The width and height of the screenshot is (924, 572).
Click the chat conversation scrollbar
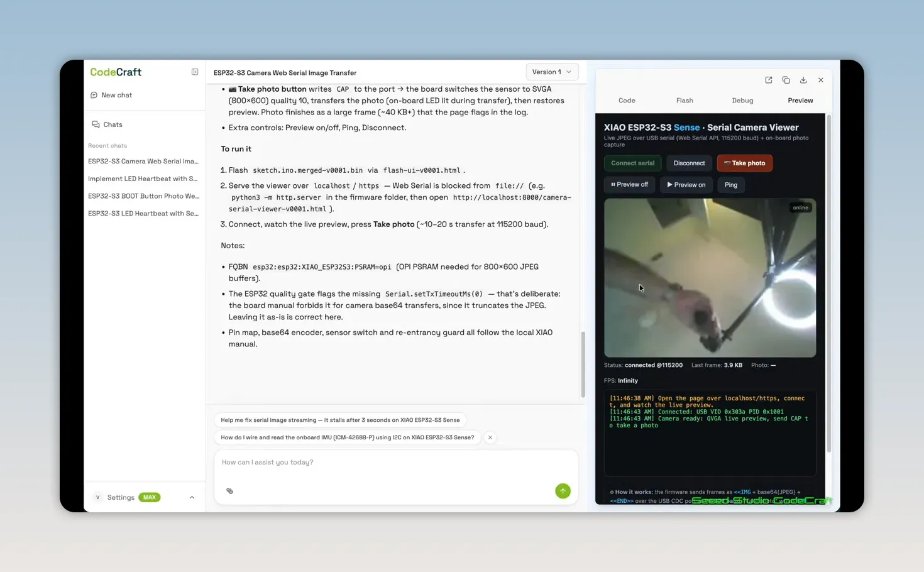coord(583,365)
